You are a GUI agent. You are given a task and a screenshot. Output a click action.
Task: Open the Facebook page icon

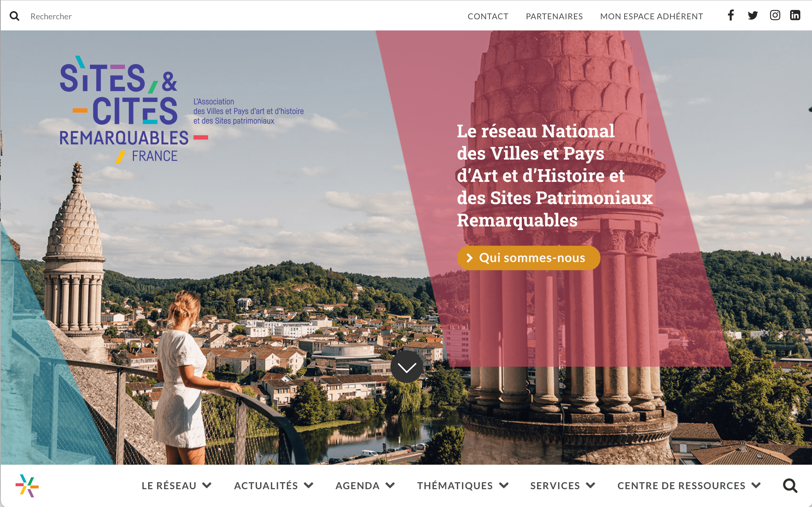[x=731, y=15]
